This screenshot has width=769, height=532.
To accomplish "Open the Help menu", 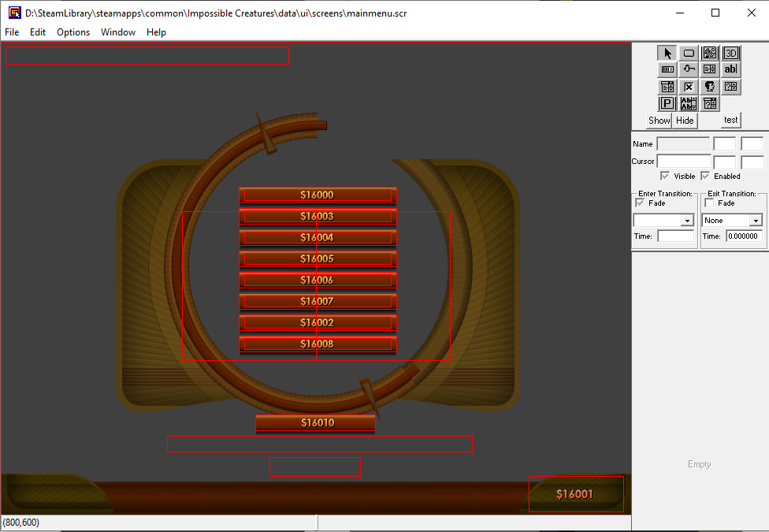I will [156, 32].
